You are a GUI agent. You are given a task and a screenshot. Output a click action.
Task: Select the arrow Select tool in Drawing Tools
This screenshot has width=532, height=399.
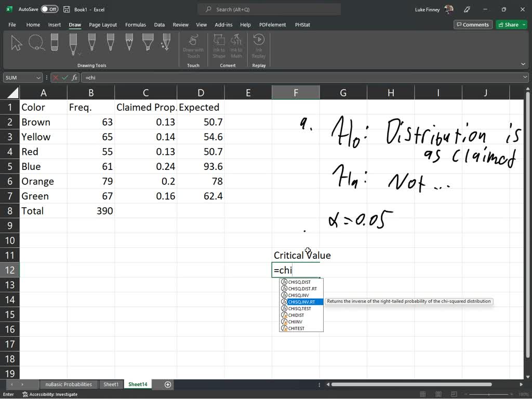point(16,44)
